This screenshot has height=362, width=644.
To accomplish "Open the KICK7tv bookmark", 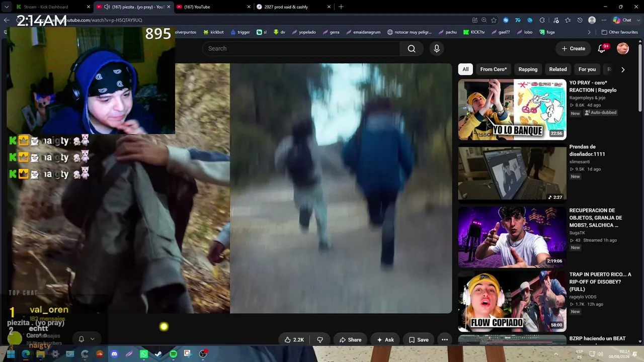I will click(474, 32).
